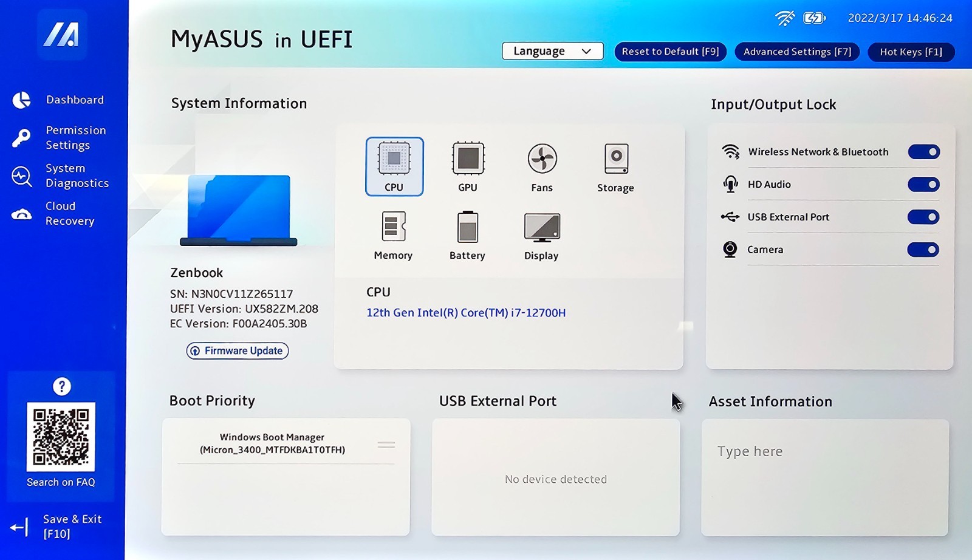Viewport: 972px width, 560px height.
Task: Click the i7-12700H CPU name text
Action: (x=466, y=313)
